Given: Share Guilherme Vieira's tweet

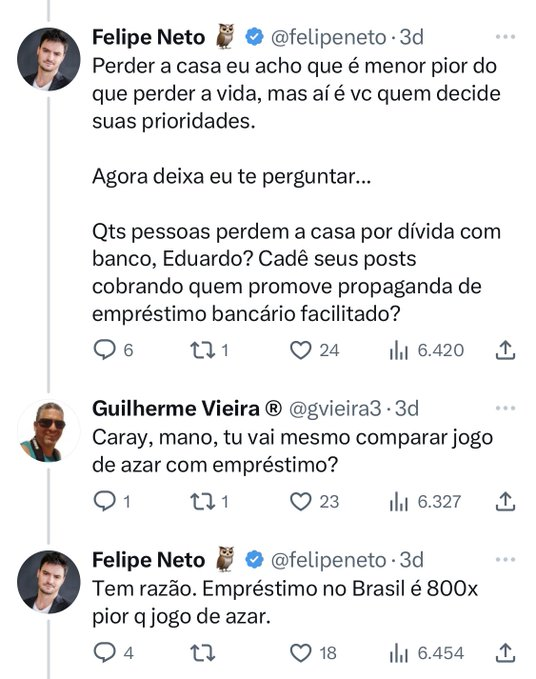Looking at the screenshot, I should pos(505,501).
